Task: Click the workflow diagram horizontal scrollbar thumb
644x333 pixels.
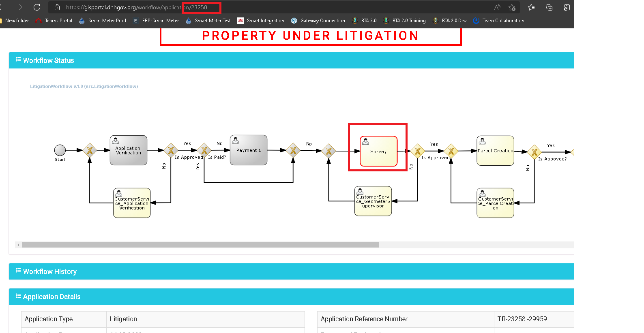Action: coord(200,245)
